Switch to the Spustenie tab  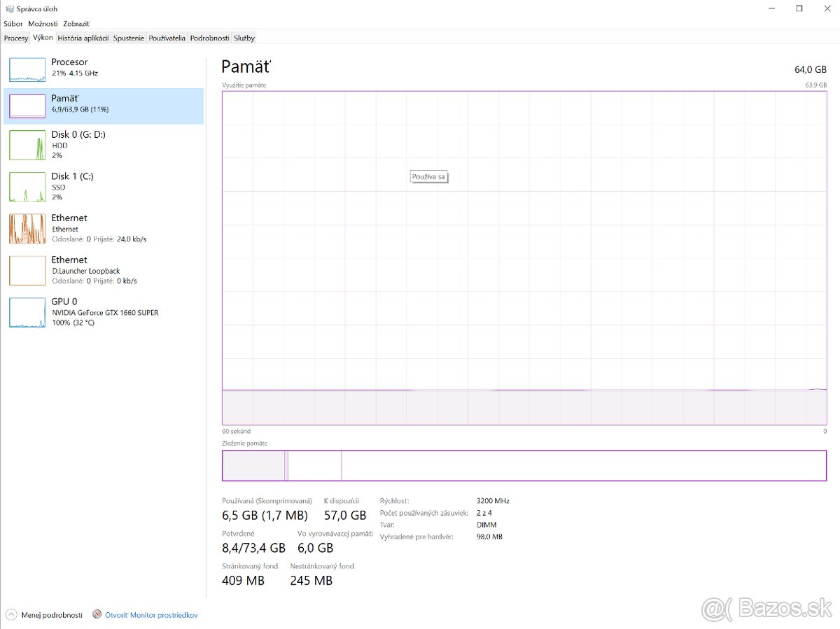click(x=129, y=38)
